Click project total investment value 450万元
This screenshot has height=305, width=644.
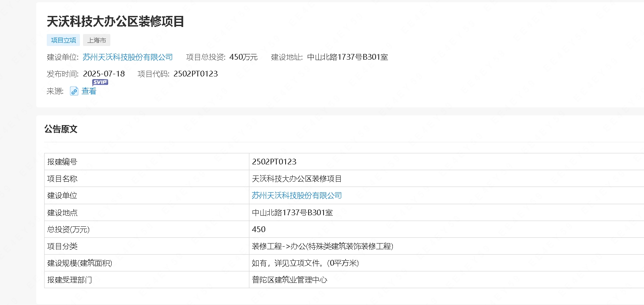(x=244, y=57)
